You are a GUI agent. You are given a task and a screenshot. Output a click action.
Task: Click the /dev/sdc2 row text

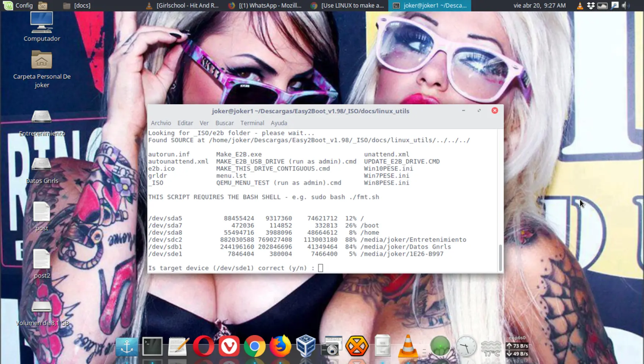307,239
